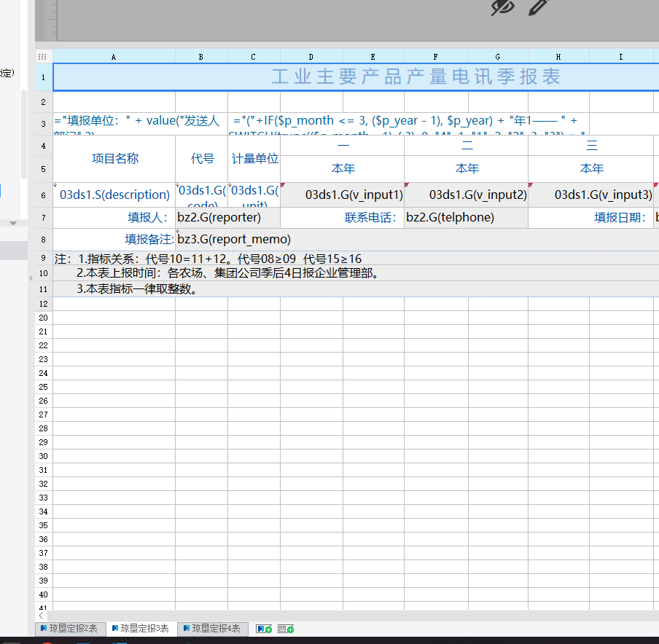Select column D header

[x=311, y=56]
